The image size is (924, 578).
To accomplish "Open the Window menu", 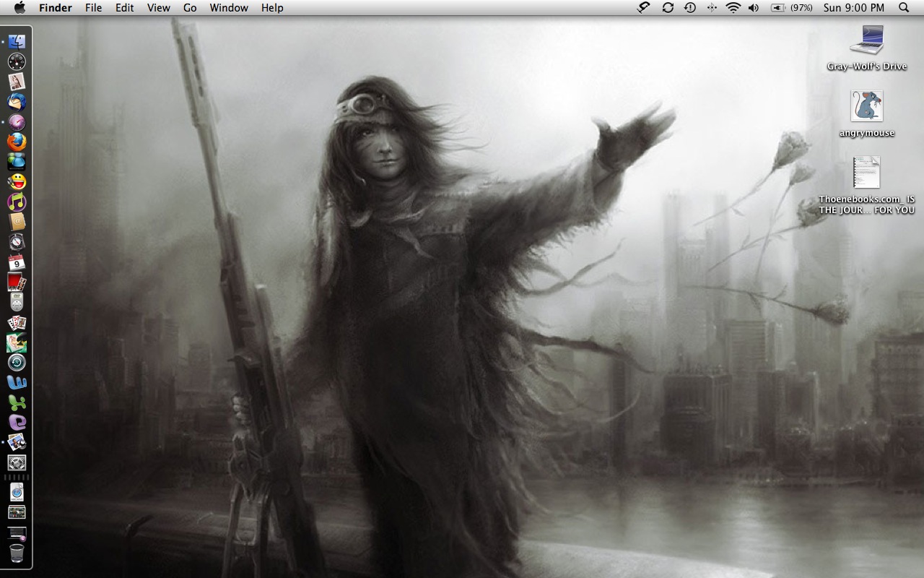I will tap(229, 8).
